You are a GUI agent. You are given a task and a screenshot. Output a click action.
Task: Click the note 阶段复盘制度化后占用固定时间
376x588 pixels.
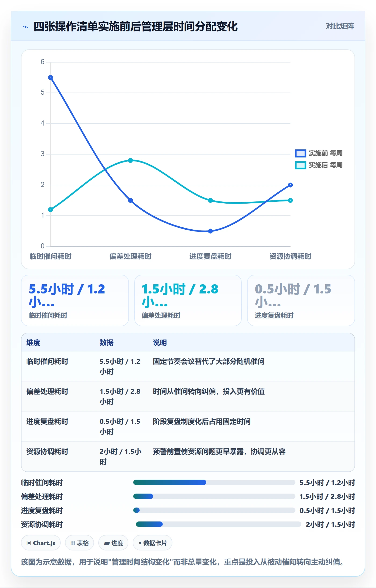click(202, 421)
